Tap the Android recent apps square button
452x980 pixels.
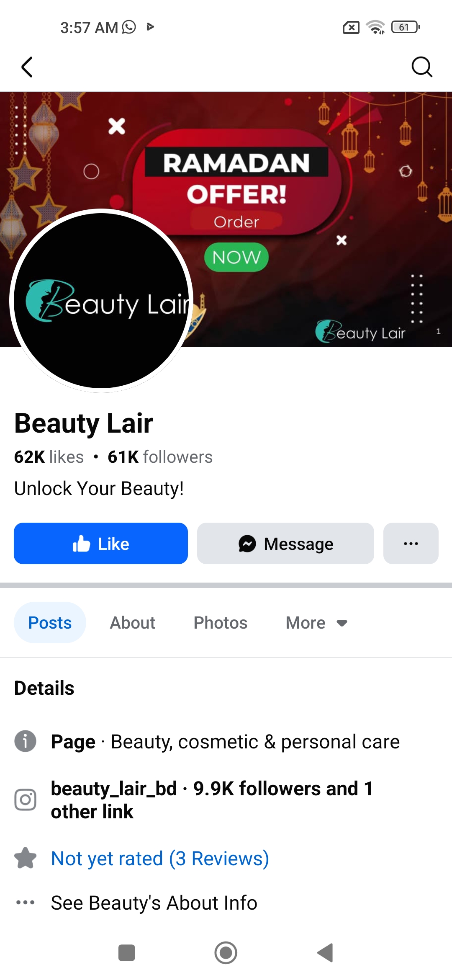coord(126,953)
